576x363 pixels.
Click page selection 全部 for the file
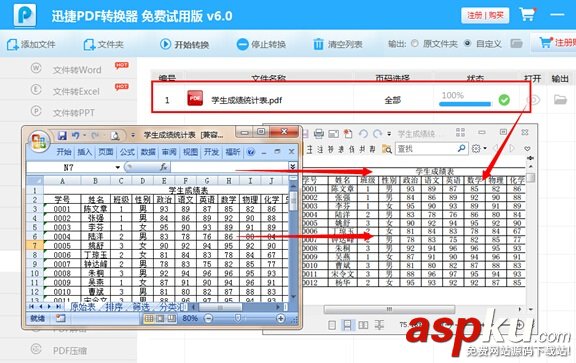click(x=392, y=100)
